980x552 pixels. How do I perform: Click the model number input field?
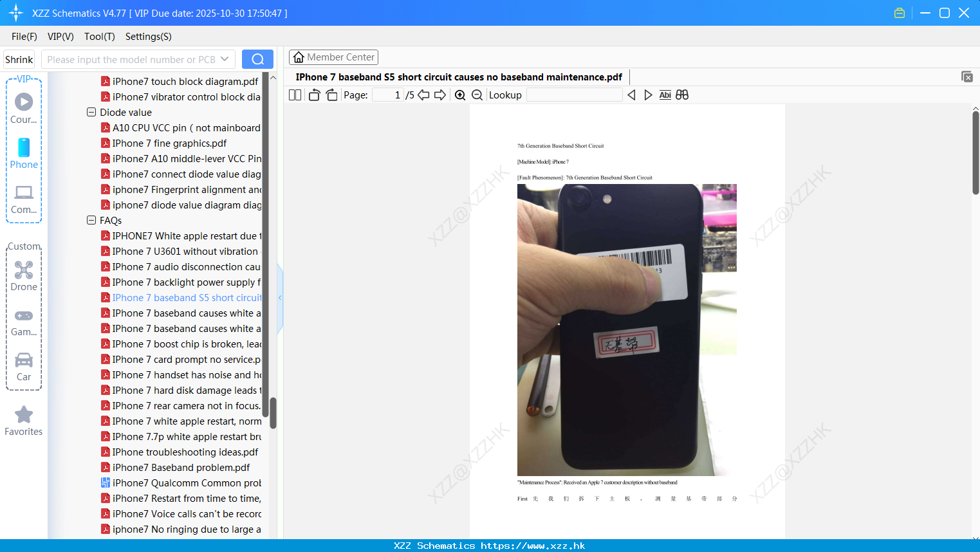131,59
